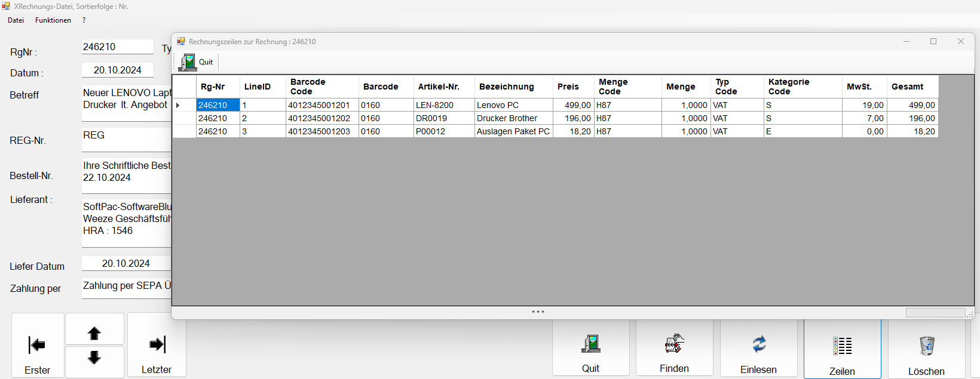Screen dimensions: 980x379
Task: Jump to last record with Letzter
Action: point(157,345)
